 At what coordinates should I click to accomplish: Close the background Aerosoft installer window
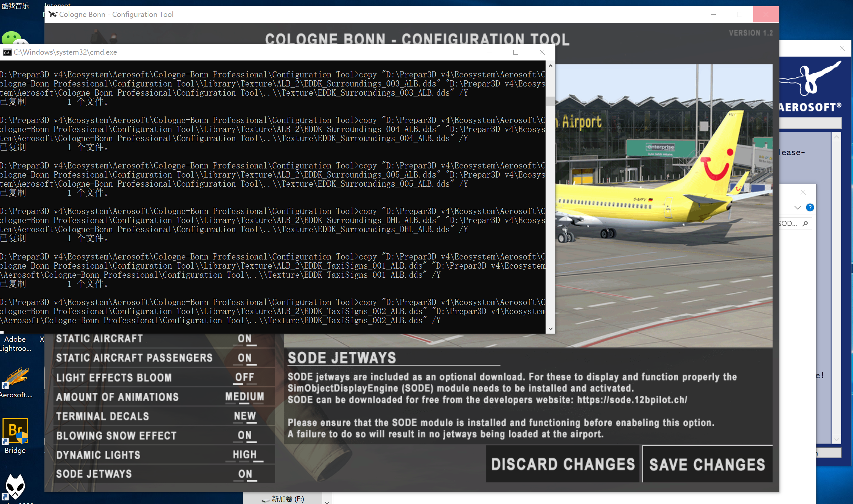click(x=842, y=48)
